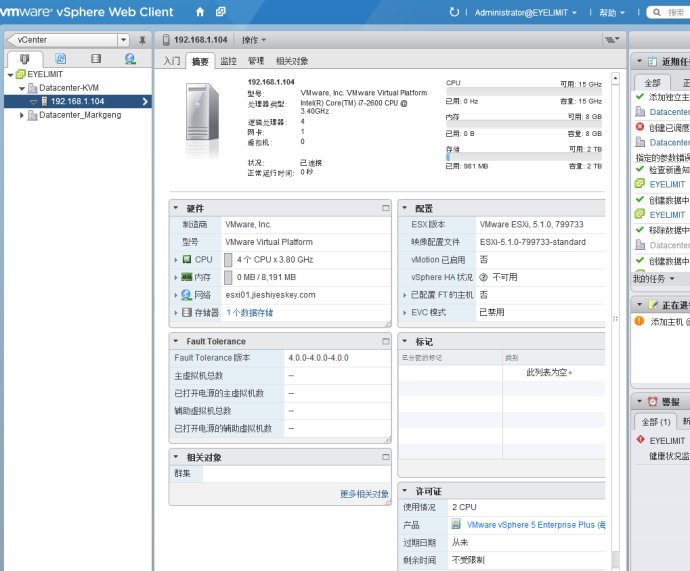This screenshot has height=571, width=690.
Task: Open the 操作 actions menu
Action: pos(254,40)
